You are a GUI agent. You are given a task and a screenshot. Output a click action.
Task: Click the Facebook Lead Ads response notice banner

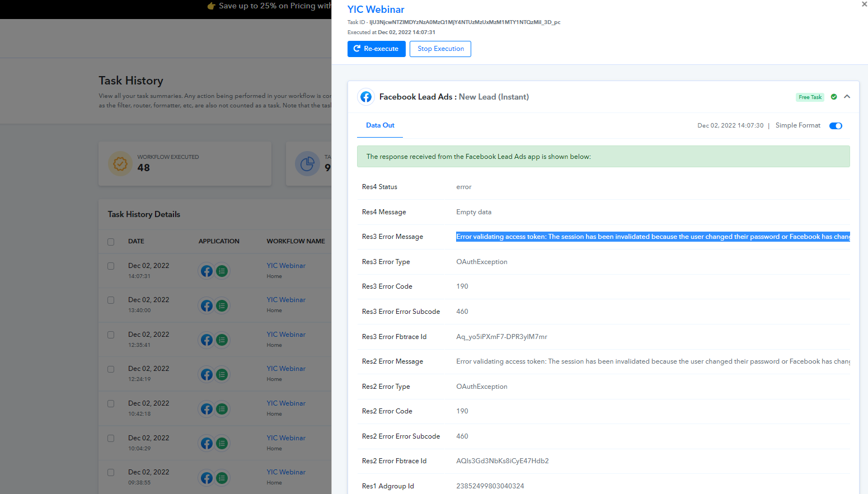pos(603,157)
